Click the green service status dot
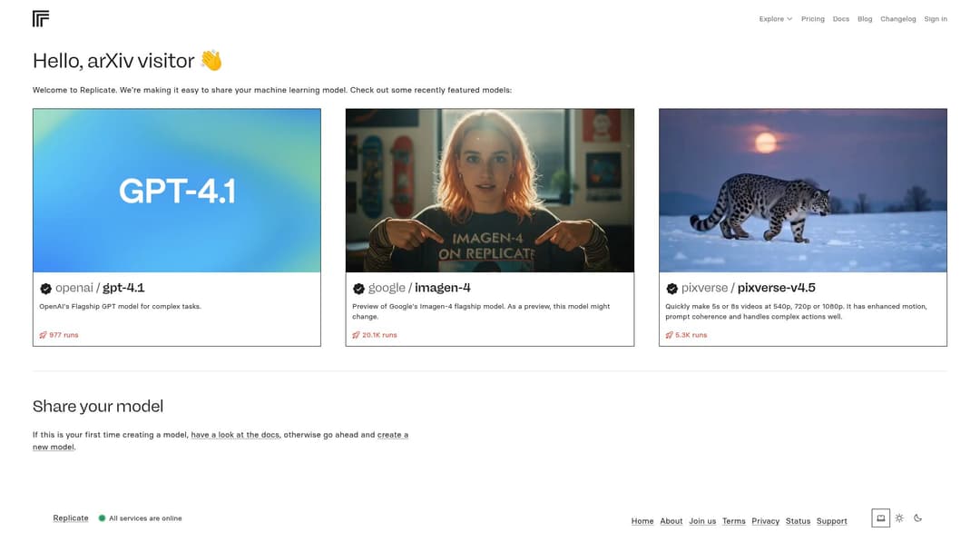Image resolution: width=980 pixels, height=552 pixels. (x=102, y=517)
